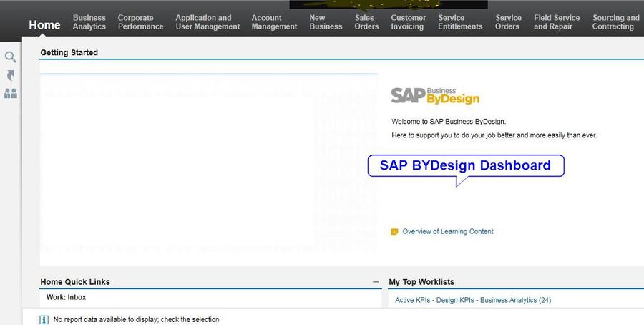Open the New Business work center

(x=326, y=22)
